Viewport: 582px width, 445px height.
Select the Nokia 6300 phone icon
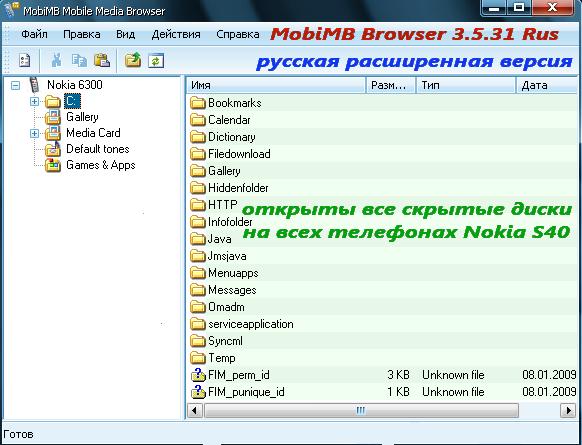click(34, 85)
